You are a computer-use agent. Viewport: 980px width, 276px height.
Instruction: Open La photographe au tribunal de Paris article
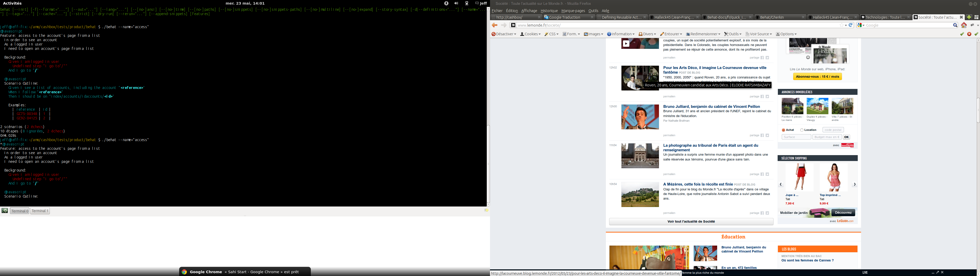coord(711,147)
